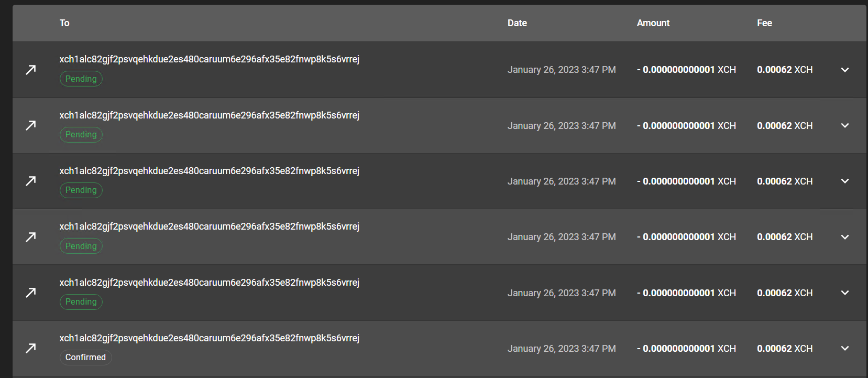Select the xch address on the Confirmed row
The width and height of the screenshot is (868, 378).
pos(209,338)
